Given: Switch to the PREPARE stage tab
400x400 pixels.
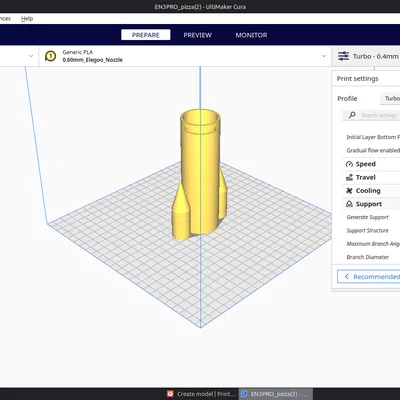Looking at the screenshot, I should [x=146, y=35].
